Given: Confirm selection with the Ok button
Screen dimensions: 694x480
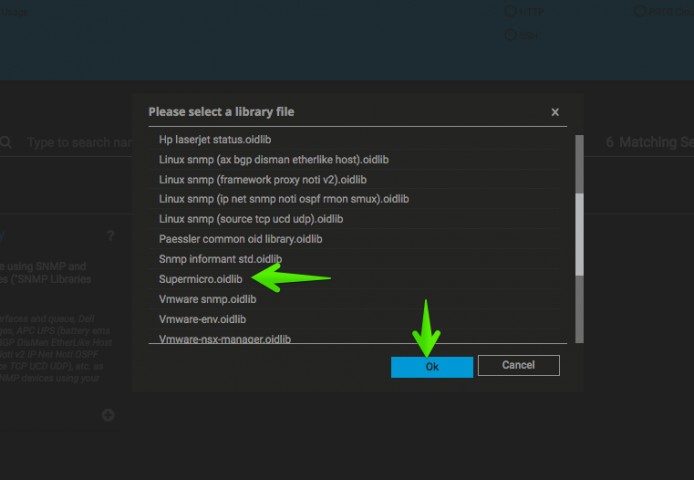Looking at the screenshot, I should tap(432, 367).
